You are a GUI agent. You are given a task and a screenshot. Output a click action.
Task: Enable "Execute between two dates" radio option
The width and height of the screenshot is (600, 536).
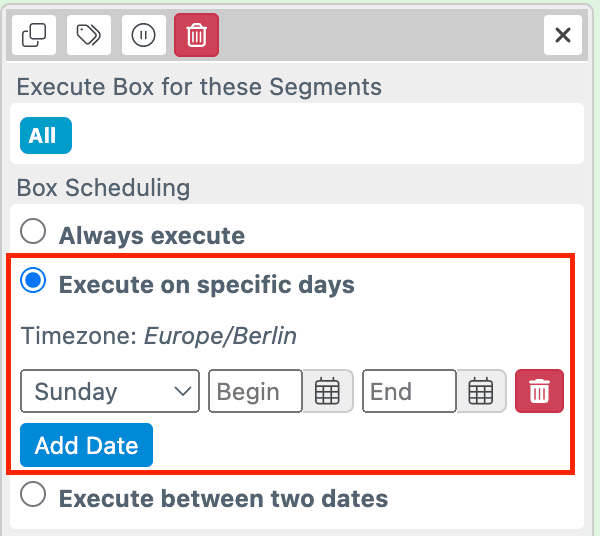(x=34, y=494)
